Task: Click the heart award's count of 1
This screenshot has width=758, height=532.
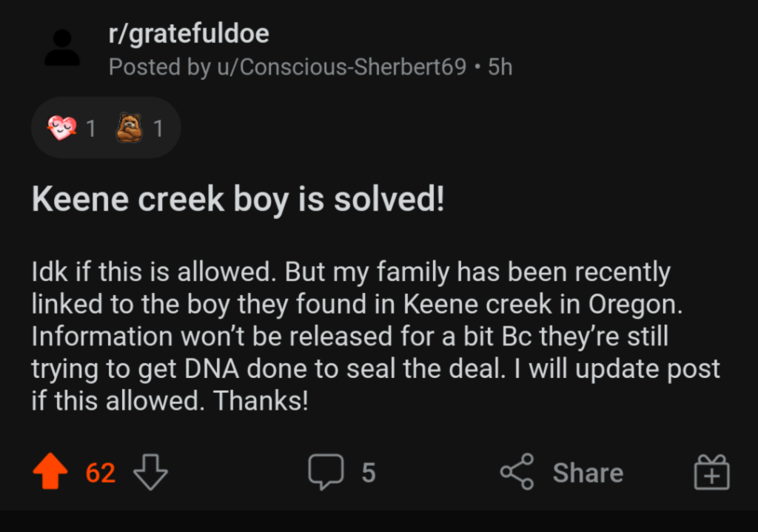Action: (x=90, y=129)
